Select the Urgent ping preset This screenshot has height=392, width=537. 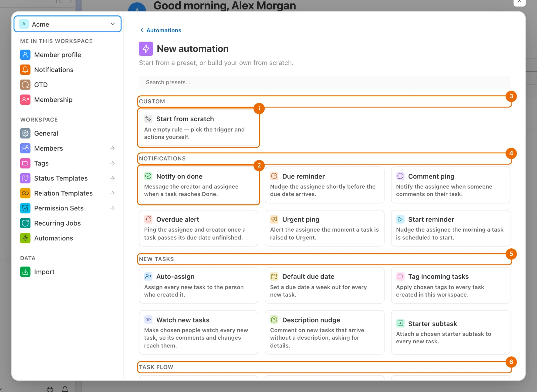coord(325,228)
